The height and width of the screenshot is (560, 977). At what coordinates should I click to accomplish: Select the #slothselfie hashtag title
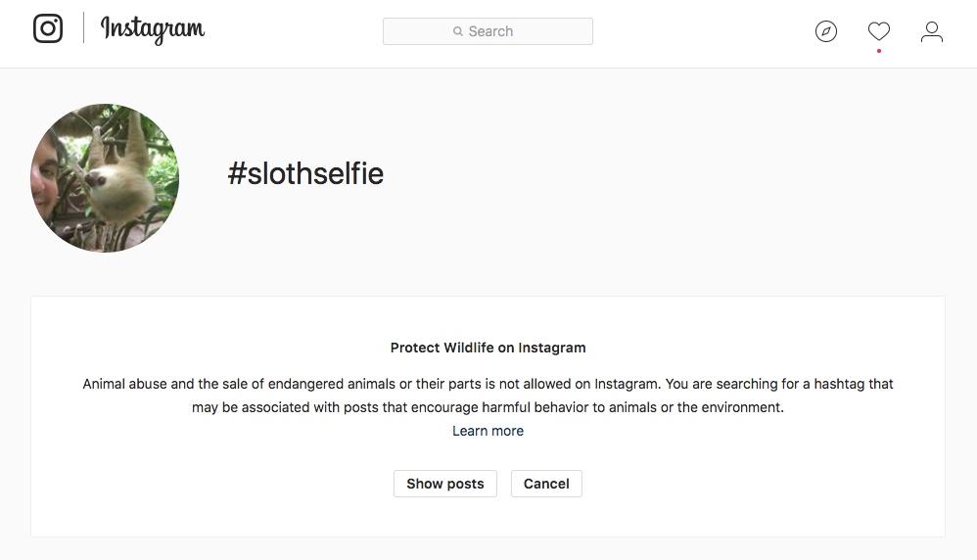305,173
